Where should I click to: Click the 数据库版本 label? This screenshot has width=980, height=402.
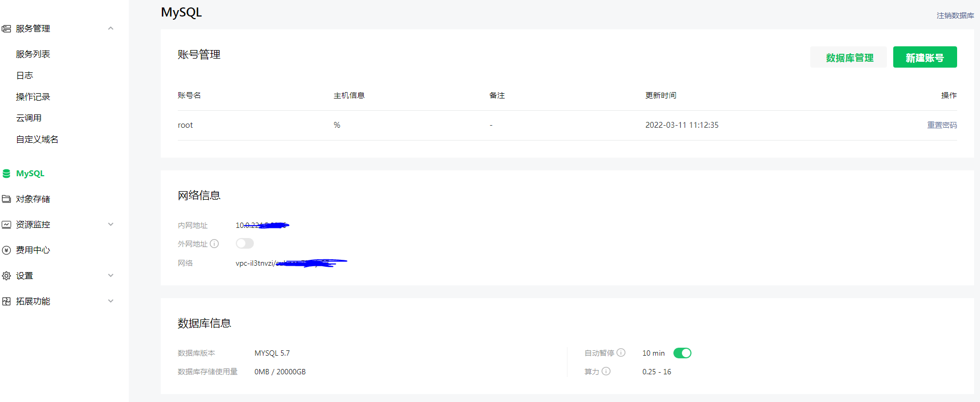click(x=196, y=353)
